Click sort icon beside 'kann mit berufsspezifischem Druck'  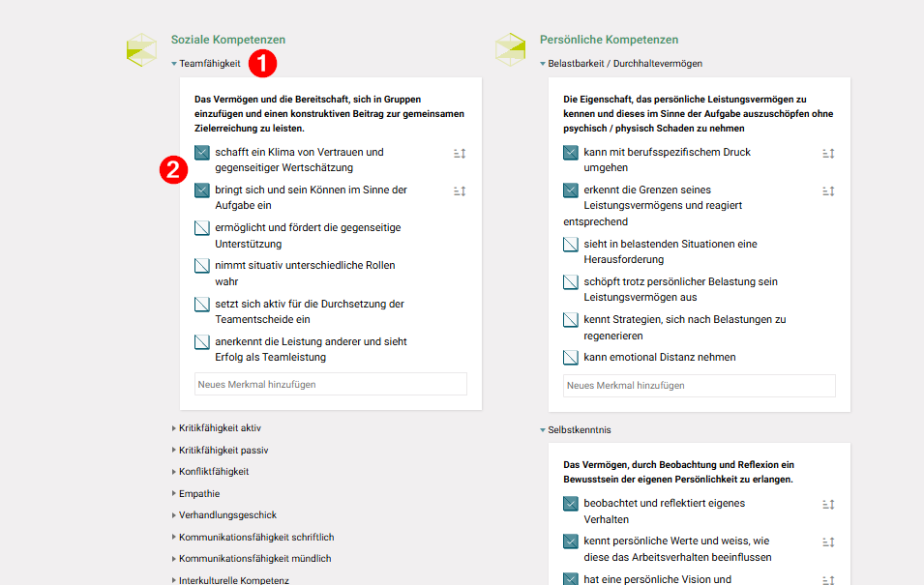(x=828, y=153)
